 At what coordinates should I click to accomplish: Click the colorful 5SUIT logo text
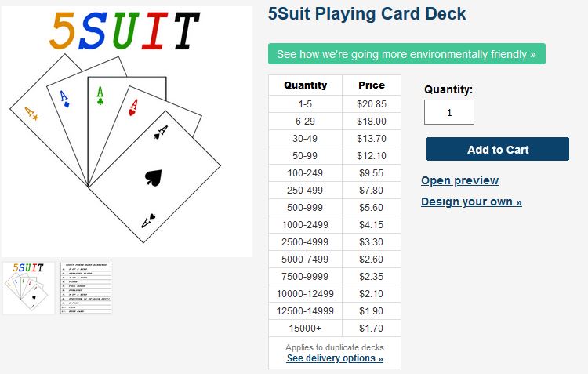pyautogui.click(x=125, y=31)
